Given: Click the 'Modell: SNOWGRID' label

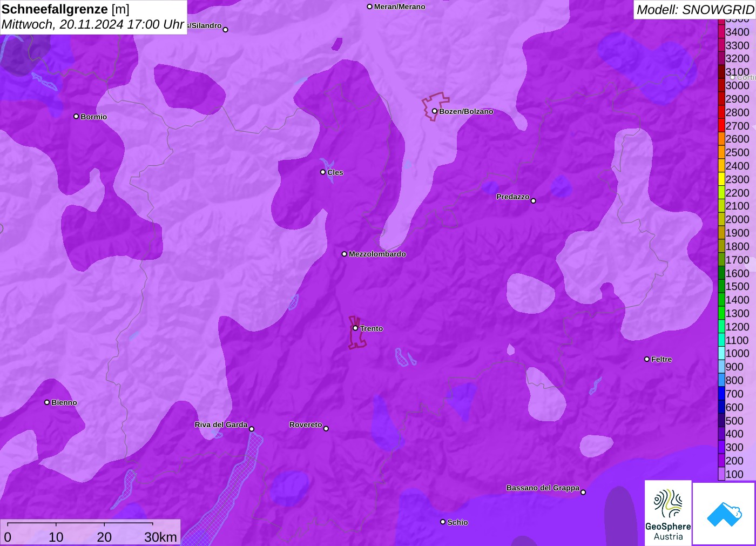Looking at the screenshot, I should pos(695,10).
